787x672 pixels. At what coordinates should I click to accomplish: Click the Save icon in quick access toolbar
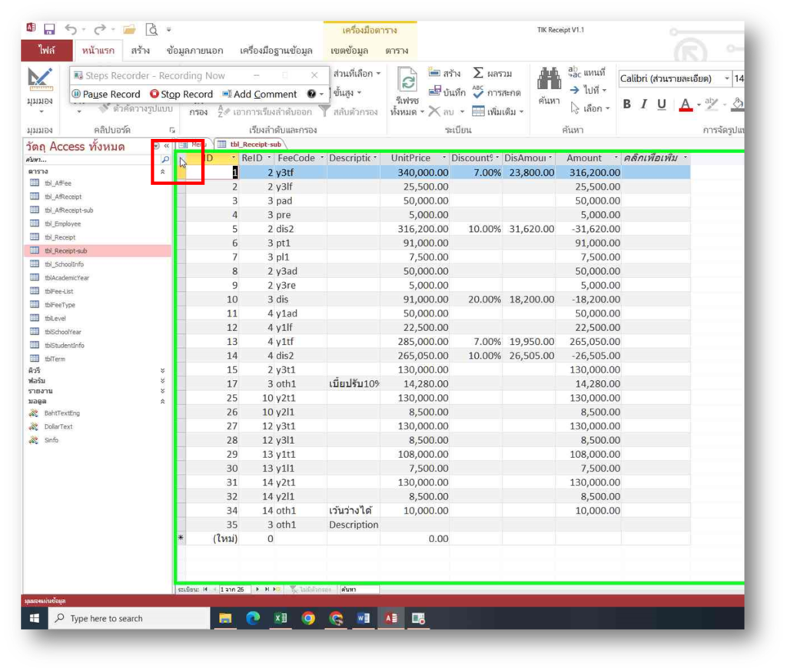click(x=49, y=29)
